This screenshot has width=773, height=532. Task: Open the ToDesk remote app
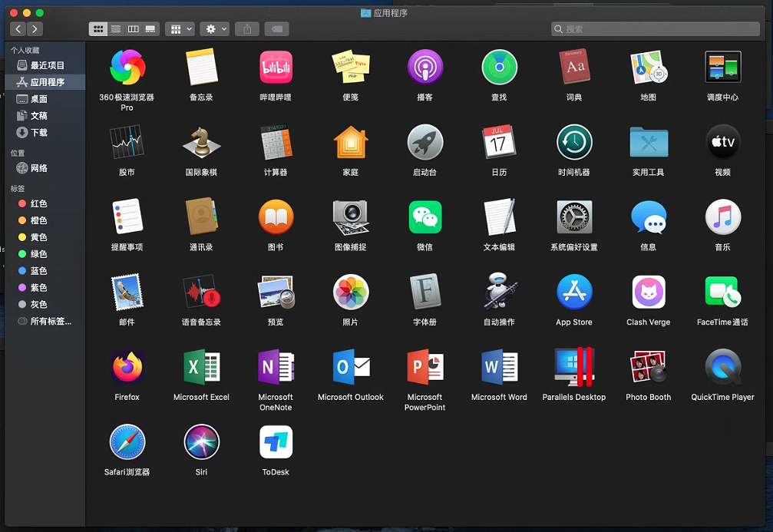276,442
